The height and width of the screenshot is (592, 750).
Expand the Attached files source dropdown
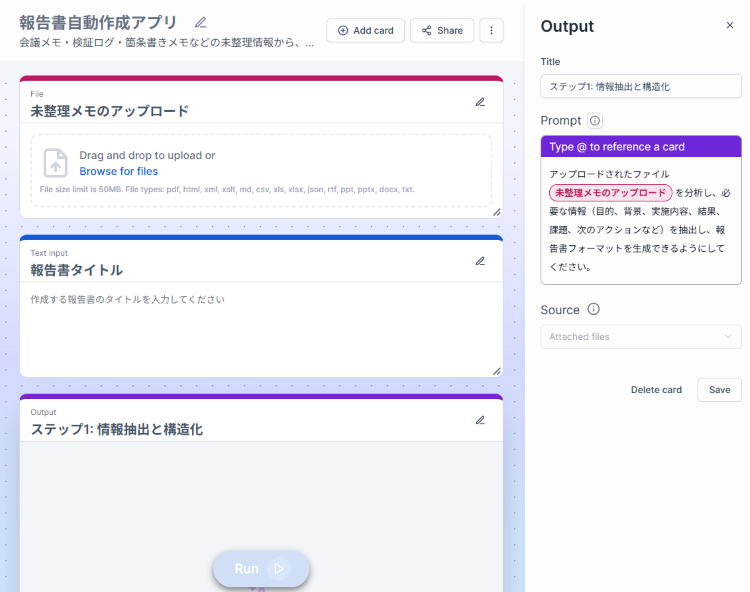click(640, 337)
